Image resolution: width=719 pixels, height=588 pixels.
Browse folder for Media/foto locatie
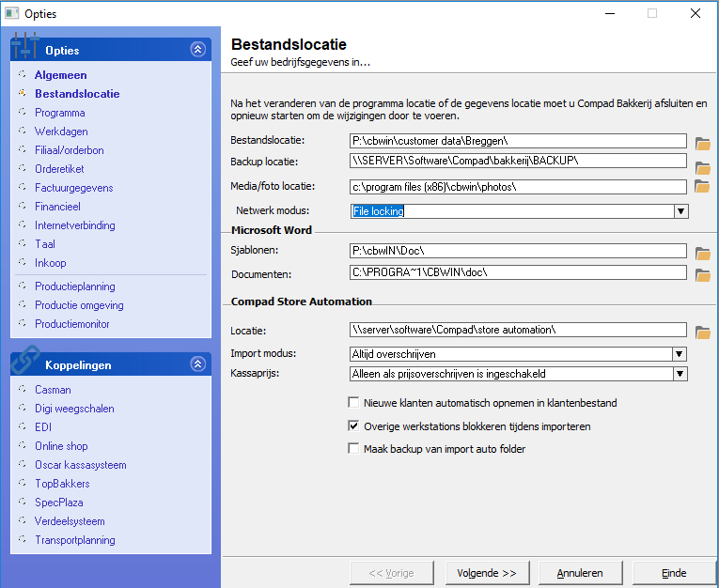tap(702, 186)
